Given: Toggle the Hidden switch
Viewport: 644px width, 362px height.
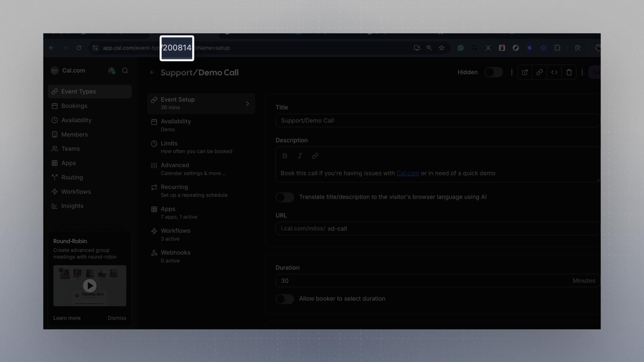Looking at the screenshot, I should pos(493,72).
